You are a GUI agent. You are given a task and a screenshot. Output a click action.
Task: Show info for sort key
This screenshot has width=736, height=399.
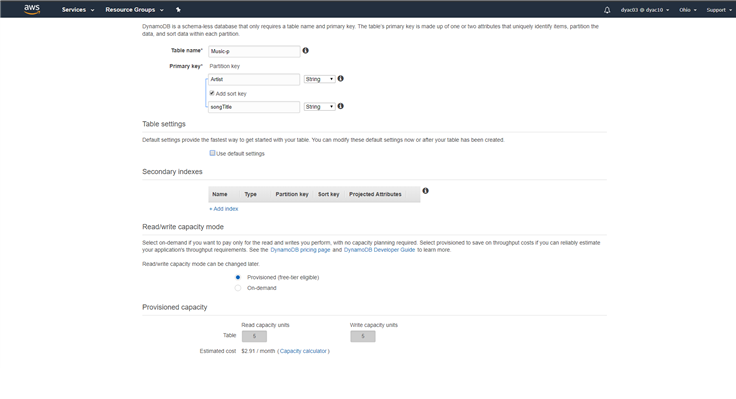(x=341, y=107)
